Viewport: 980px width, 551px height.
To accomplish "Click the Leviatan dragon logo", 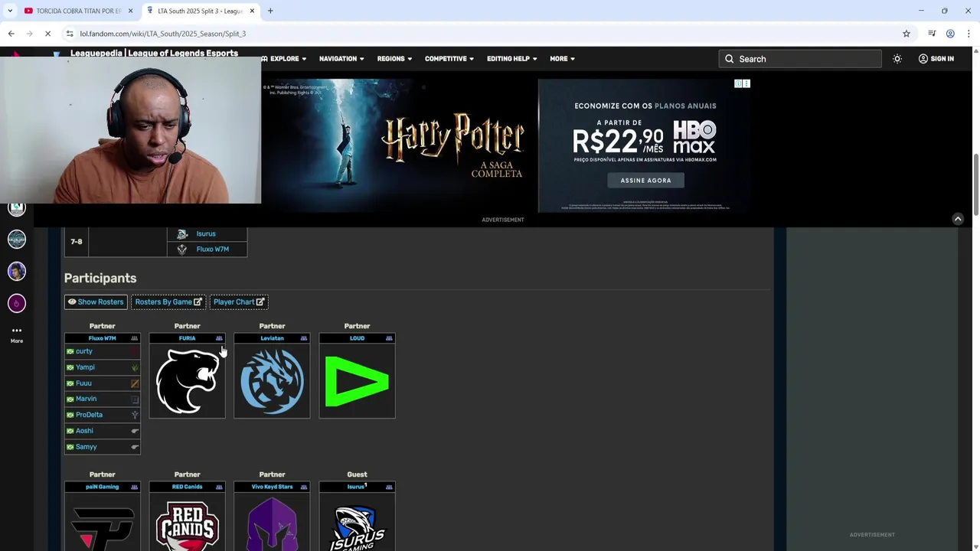I will click(272, 381).
